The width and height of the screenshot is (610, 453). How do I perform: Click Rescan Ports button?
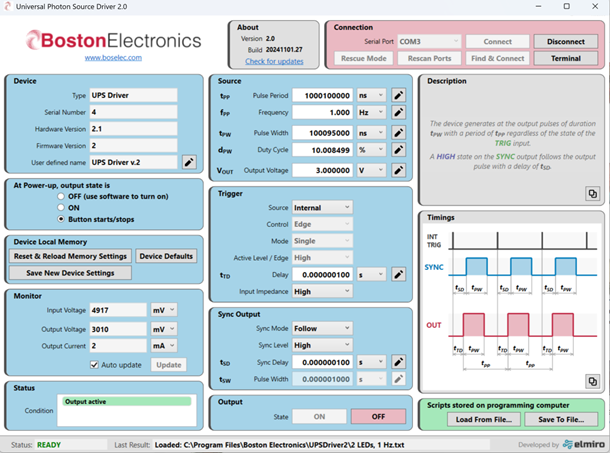tap(429, 58)
